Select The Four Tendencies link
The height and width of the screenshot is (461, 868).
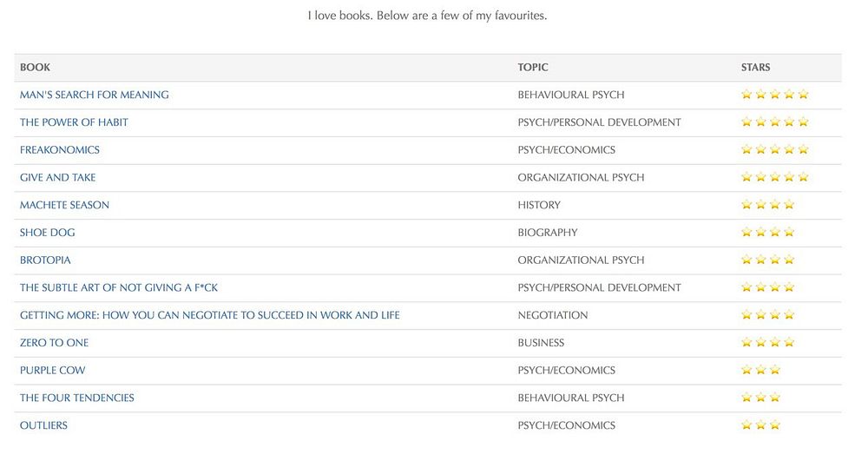(77, 398)
